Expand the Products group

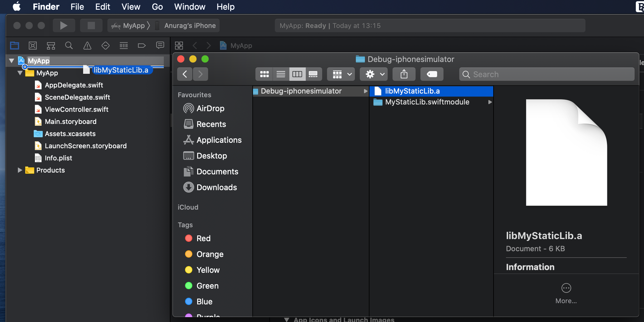click(x=20, y=170)
